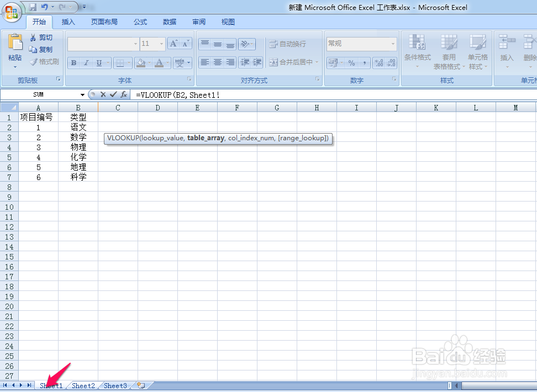The image size is (537, 392).
Task: Confirm formula entry with checkmark
Action: coord(113,94)
